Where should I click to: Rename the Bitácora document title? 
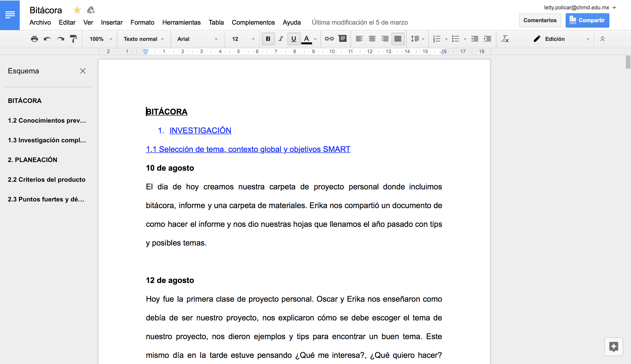(46, 10)
